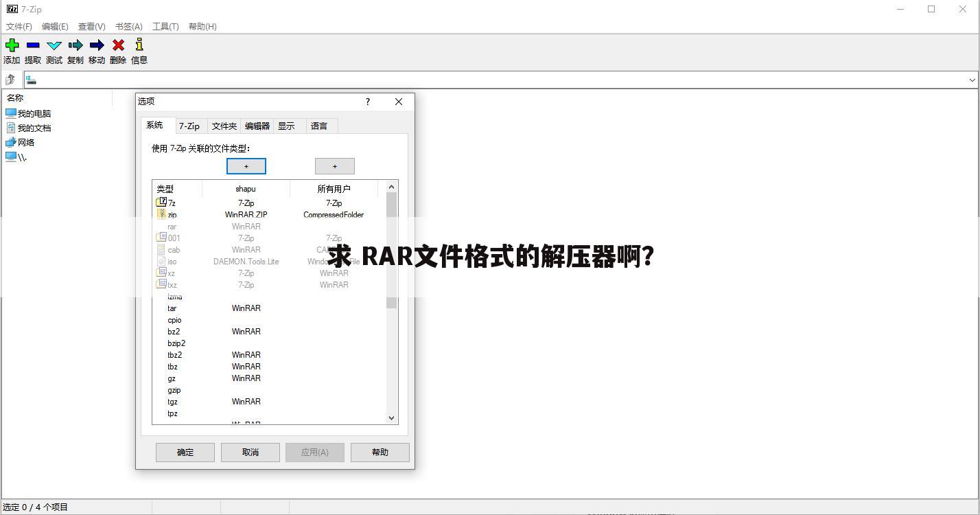Maximize the 7-Zip window
This screenshot has height=515, width=980.
(x=931, y=10)
